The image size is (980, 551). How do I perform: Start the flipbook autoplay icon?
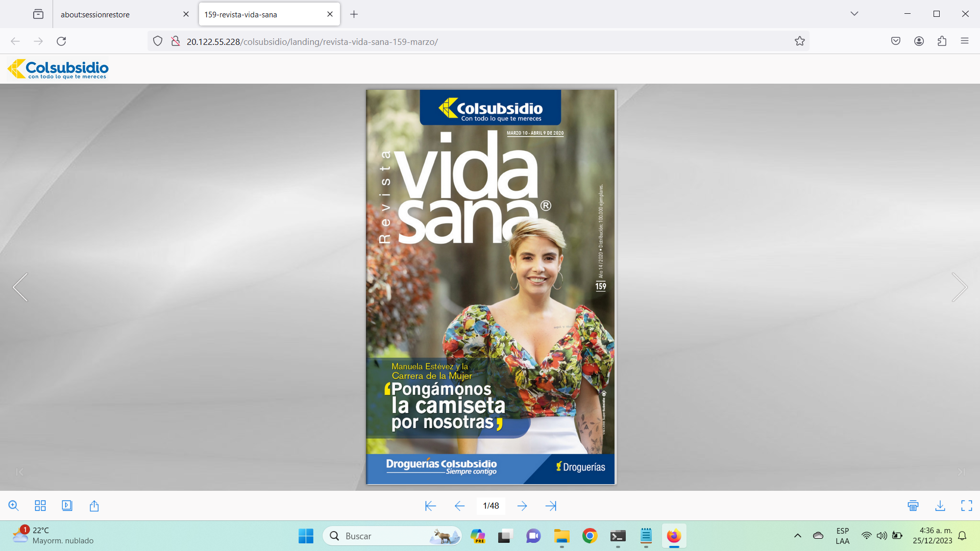coord(67,506)
